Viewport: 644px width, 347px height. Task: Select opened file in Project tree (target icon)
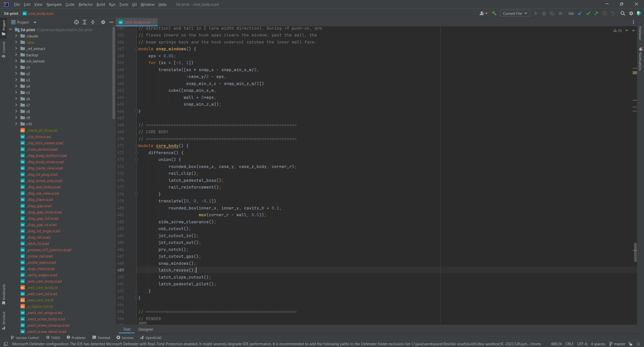tap(76, 22)
